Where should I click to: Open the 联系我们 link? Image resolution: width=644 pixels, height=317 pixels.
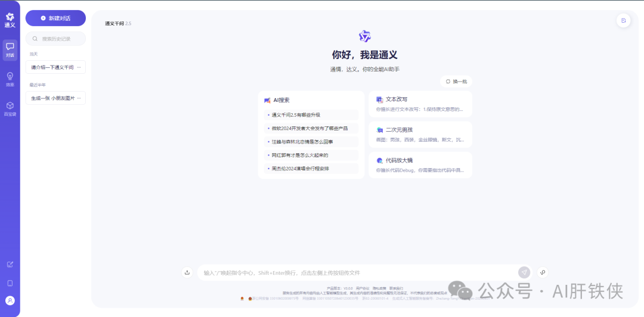click(x=397, y=288)
